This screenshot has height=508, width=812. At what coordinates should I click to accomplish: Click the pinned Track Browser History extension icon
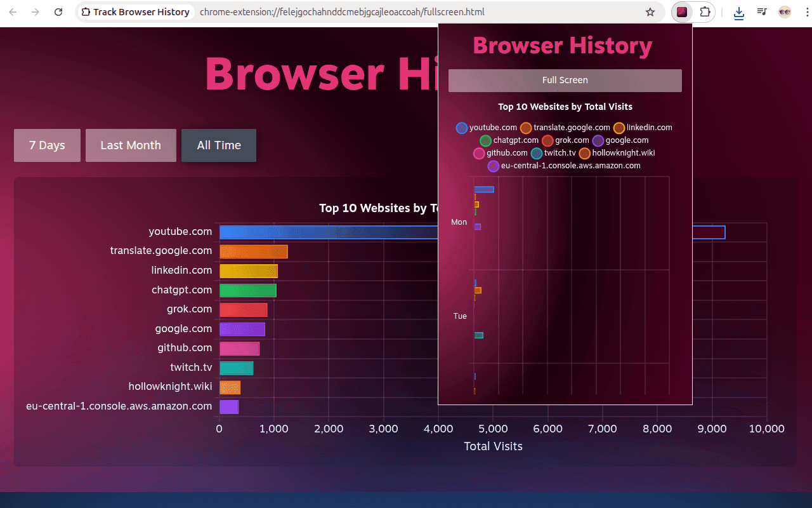682,11
